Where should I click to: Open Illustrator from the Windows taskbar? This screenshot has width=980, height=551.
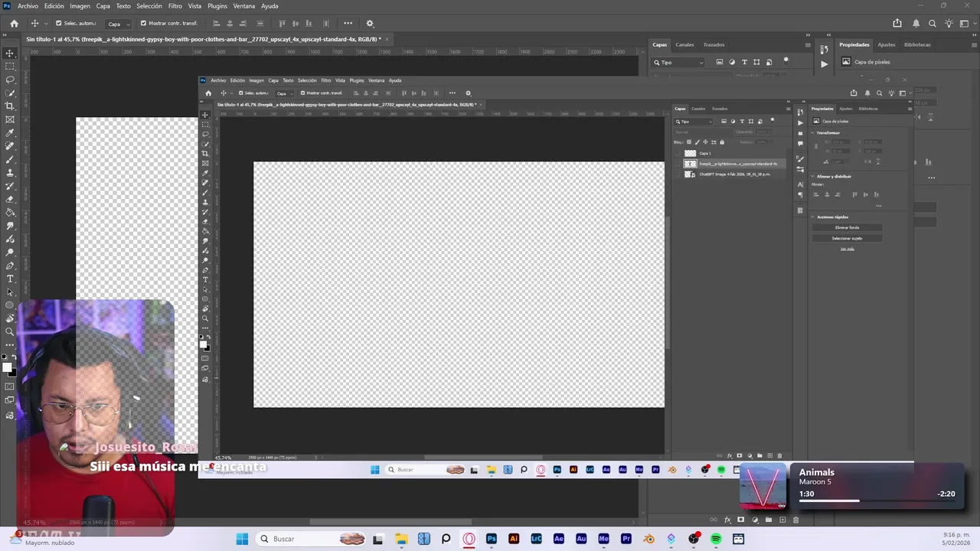pos(514,539)
